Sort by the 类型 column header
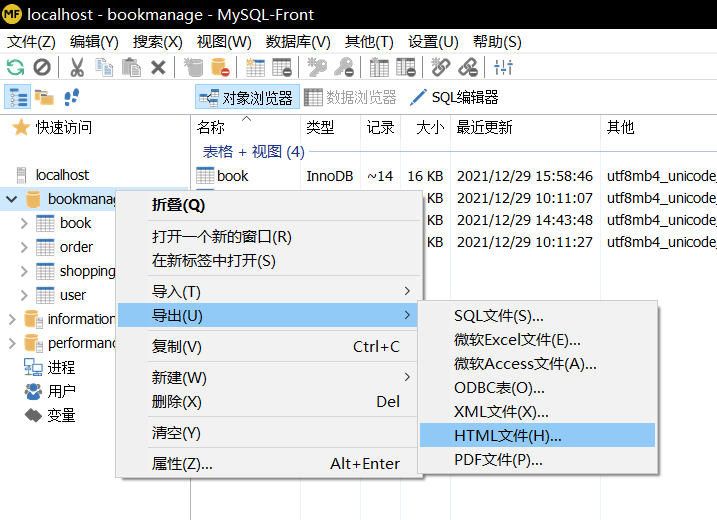This screenshot has width=717, height=520. point(331,127)
